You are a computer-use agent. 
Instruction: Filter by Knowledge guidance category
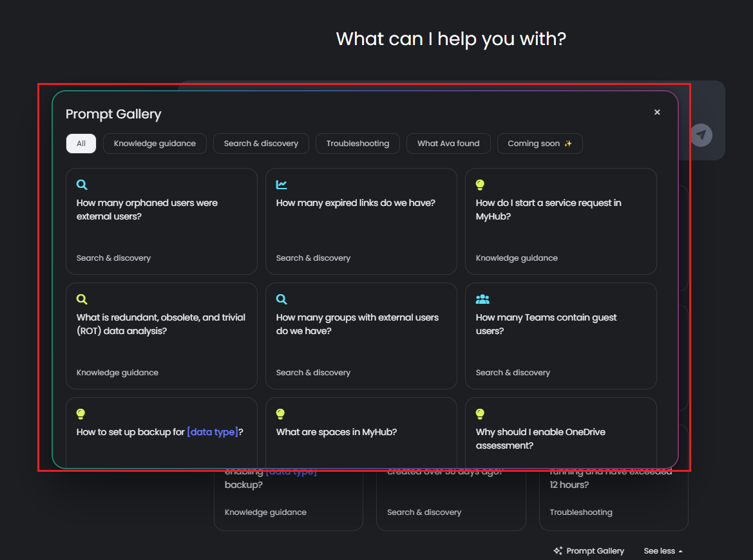point(155,144)
